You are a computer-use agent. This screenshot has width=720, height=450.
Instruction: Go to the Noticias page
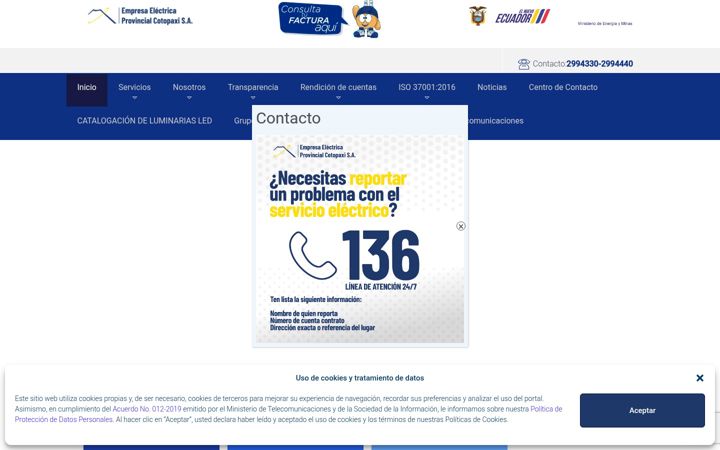[x=492, y=87]
